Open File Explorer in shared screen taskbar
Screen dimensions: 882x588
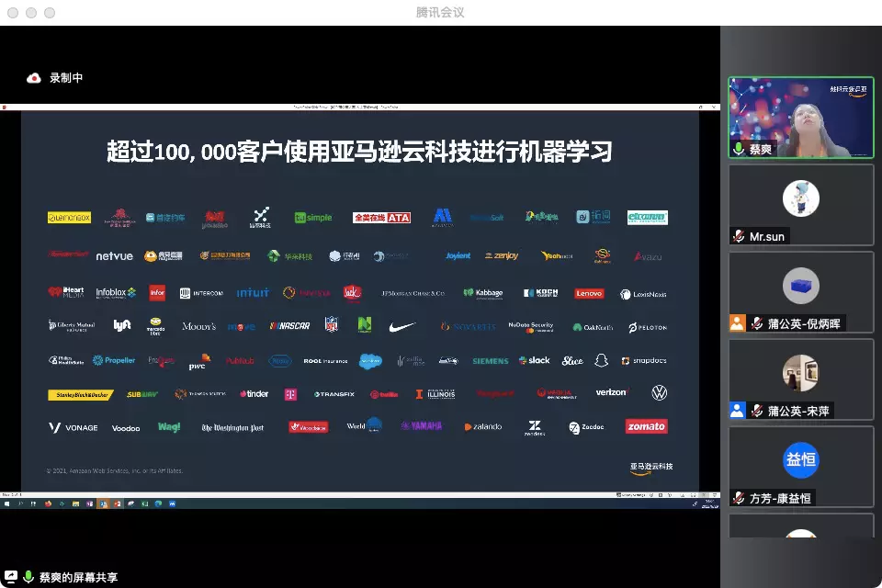[75, 503]
